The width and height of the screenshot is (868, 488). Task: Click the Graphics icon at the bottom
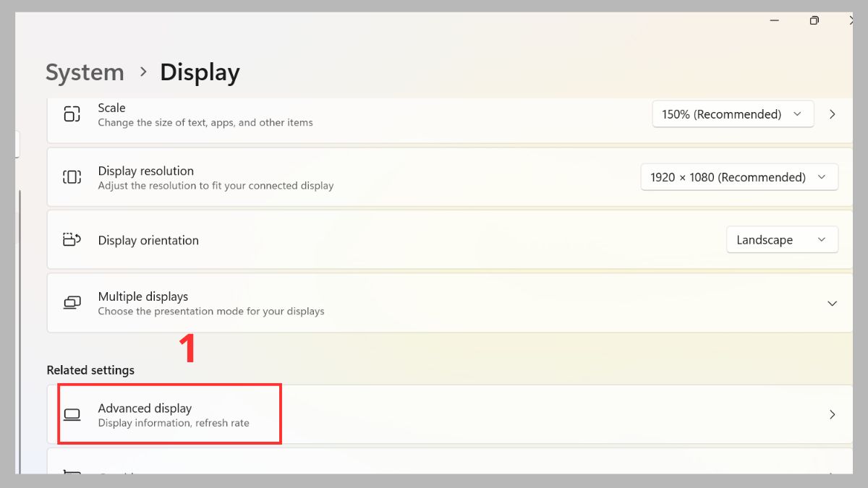(x=72, y=474)
